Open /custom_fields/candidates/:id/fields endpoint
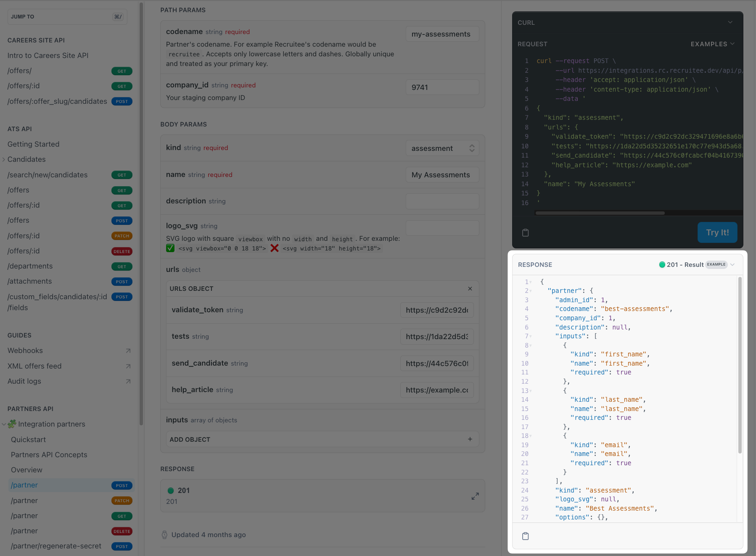This screenshot has width=756, height=556. tap(70, 302)
